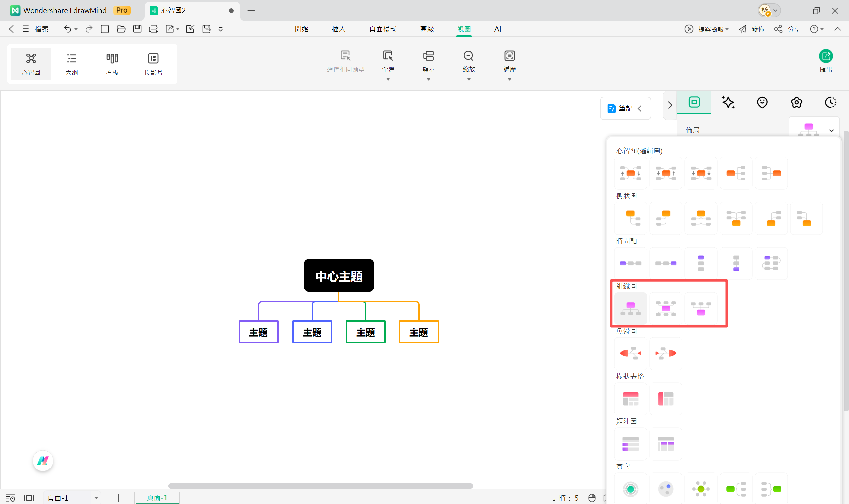The height and width of the screenshot is (504, 849).
Task: Click the print icon in quick toolbar
Action: [154, 29]
